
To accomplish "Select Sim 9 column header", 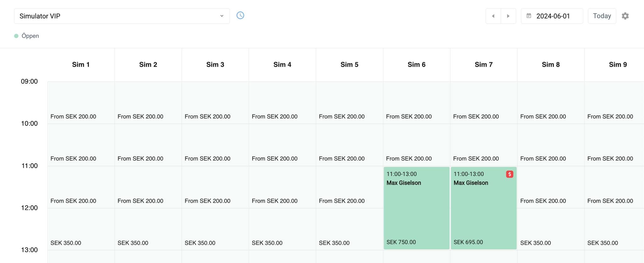I will [614, 65].
